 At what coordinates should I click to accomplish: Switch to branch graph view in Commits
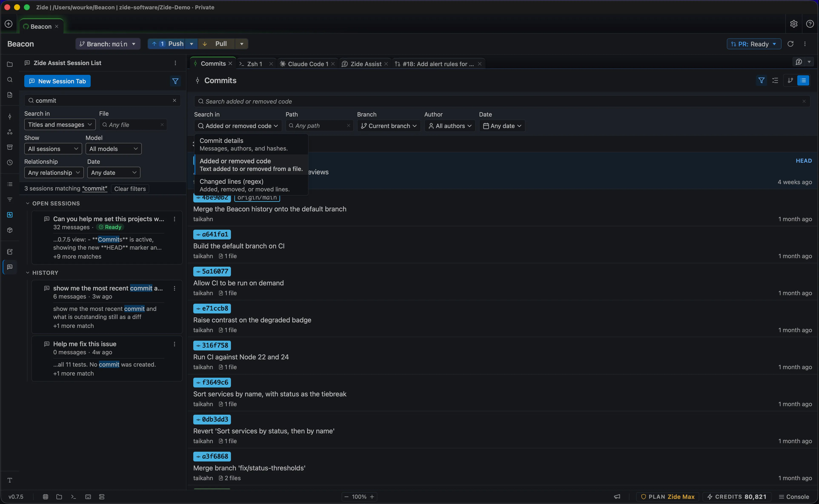point(790,80)
